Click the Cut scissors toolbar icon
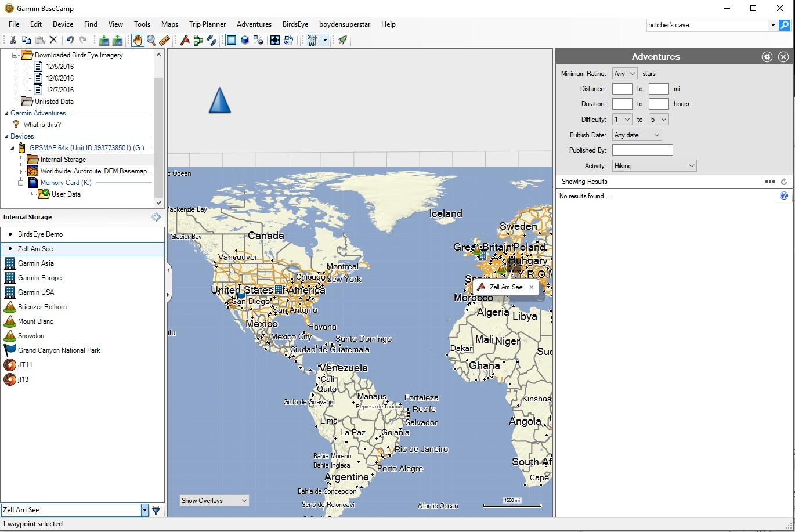Image resolution: width=795 pixels, height=532 pixels. coord(12,40)
